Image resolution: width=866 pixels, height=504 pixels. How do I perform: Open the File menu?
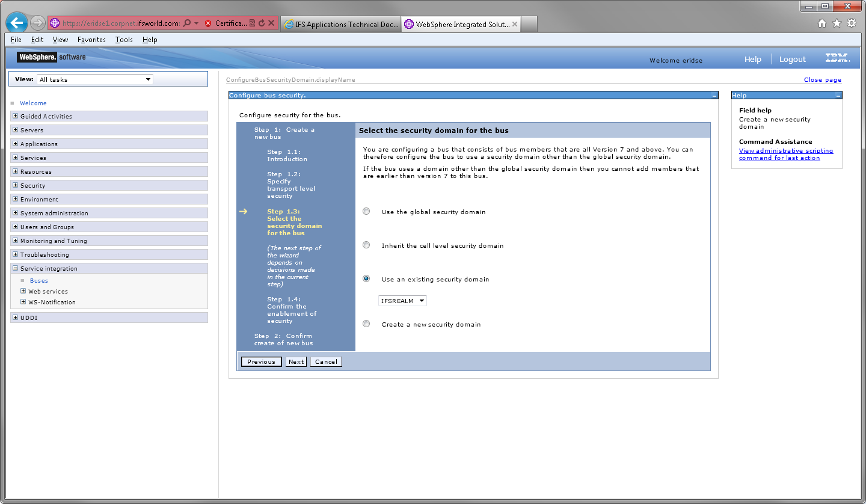(16, 40)
